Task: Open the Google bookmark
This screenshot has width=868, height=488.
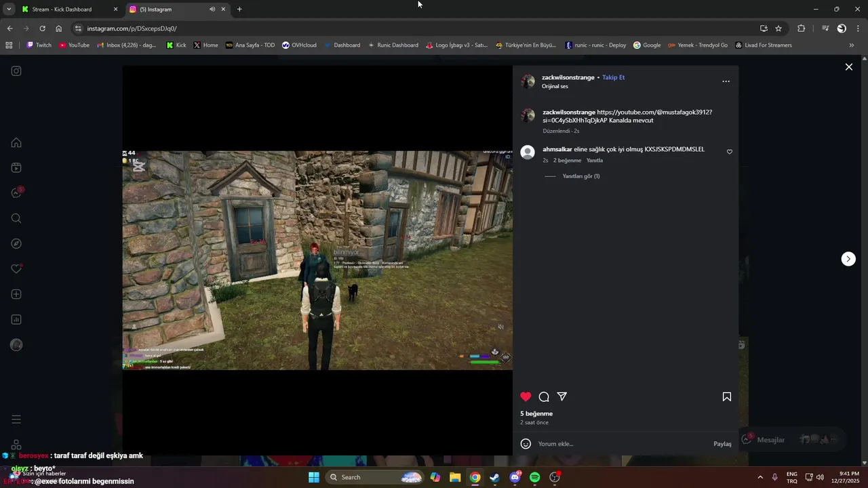Action: coord(647,45)
